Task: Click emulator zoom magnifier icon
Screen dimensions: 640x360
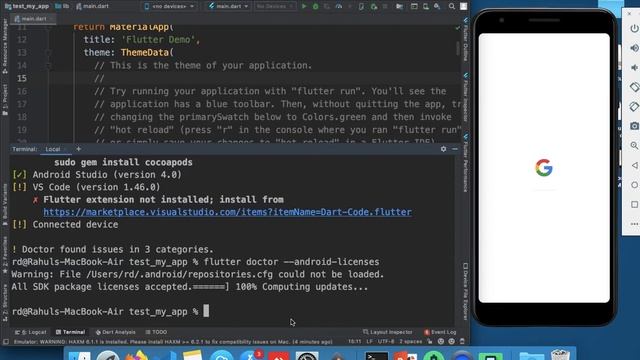Action: 634,145
